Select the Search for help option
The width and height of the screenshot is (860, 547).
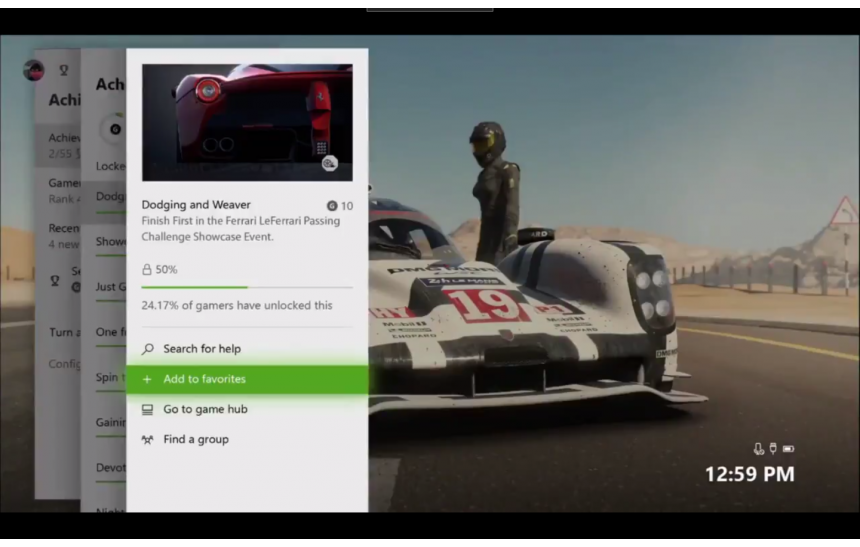pos(247,349)
